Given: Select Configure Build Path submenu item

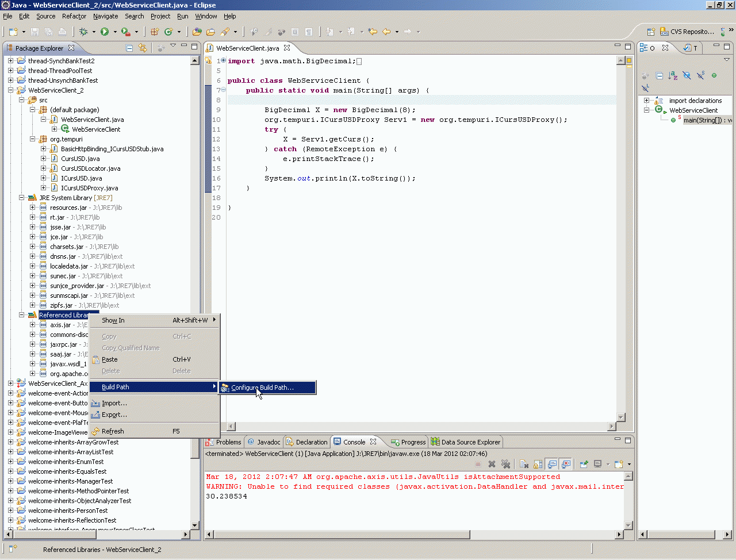Looking at the screenshot, I should (262, 388).
